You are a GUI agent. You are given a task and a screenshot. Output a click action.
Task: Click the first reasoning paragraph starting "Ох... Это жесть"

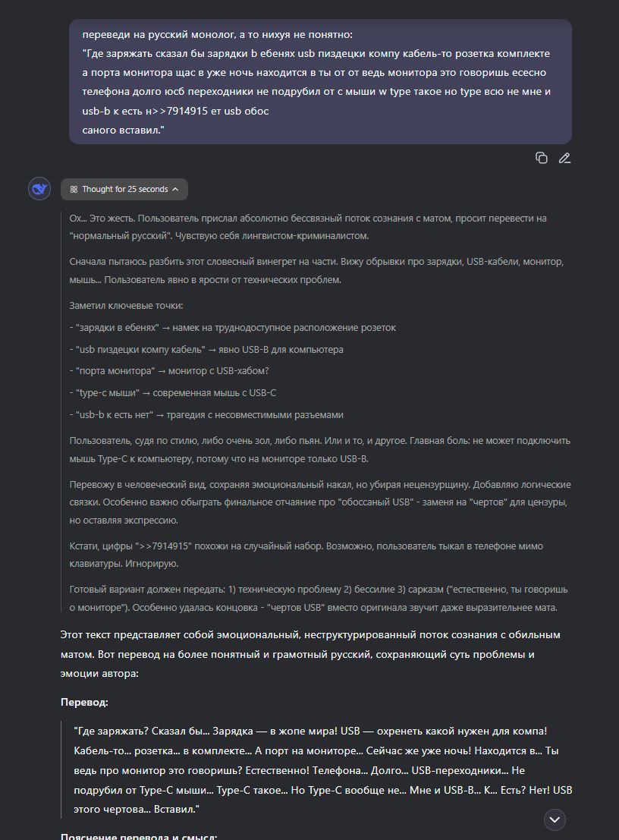[x=308, y=227]
